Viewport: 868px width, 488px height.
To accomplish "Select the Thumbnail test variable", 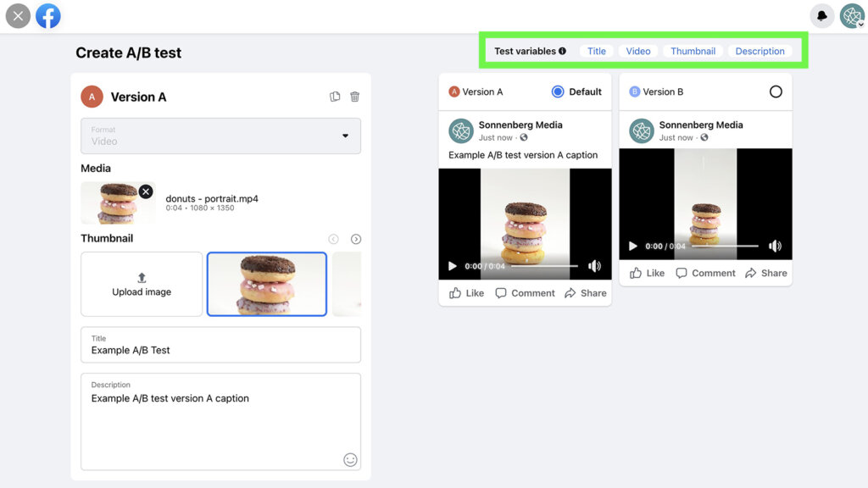I will point(693,51).
